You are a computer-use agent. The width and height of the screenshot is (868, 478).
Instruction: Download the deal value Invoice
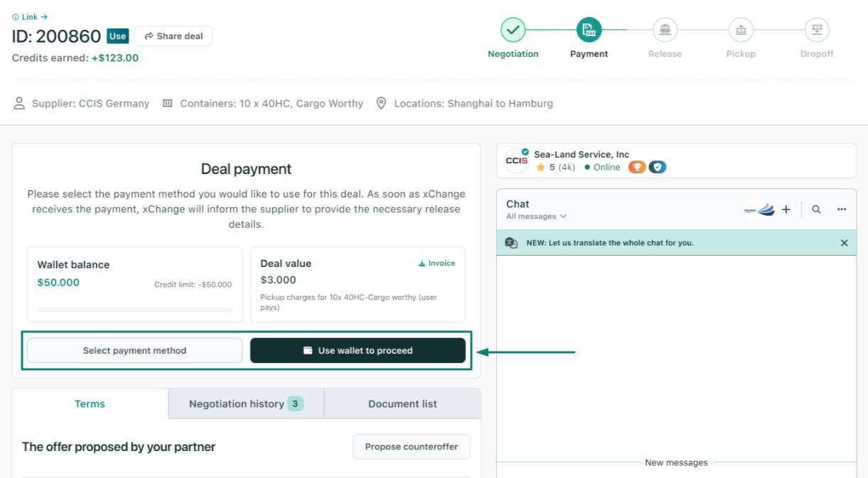[x=436, y=263]
